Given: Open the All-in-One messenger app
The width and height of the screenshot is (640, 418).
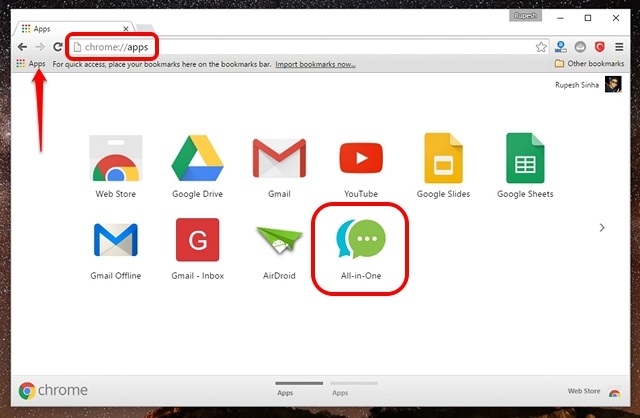Looking at the screenshot, I should click(x=361, y=240).
